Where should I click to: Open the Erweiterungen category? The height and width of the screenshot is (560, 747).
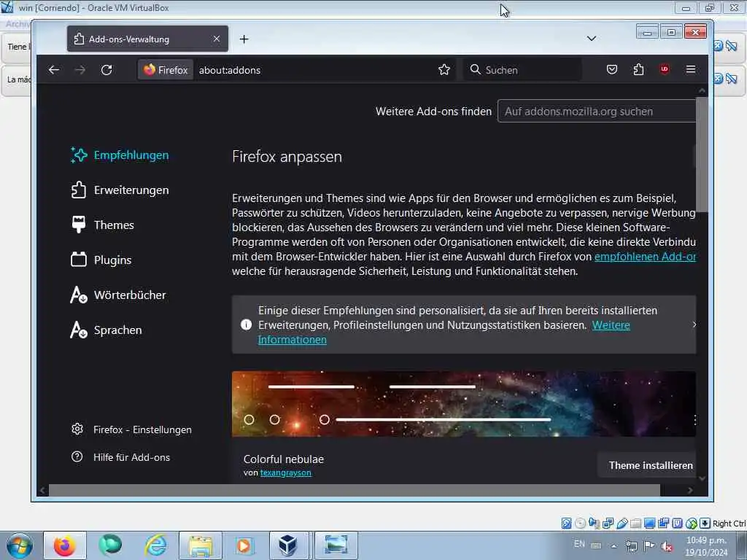(120, 190)
